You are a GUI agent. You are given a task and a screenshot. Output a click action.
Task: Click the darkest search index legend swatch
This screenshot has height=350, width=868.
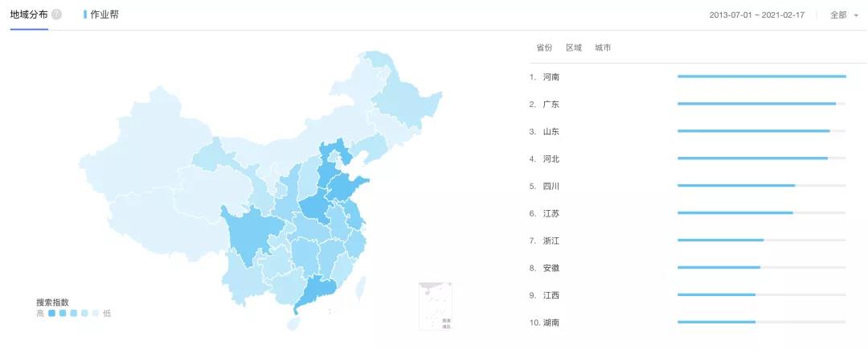[x=51, y=313]
